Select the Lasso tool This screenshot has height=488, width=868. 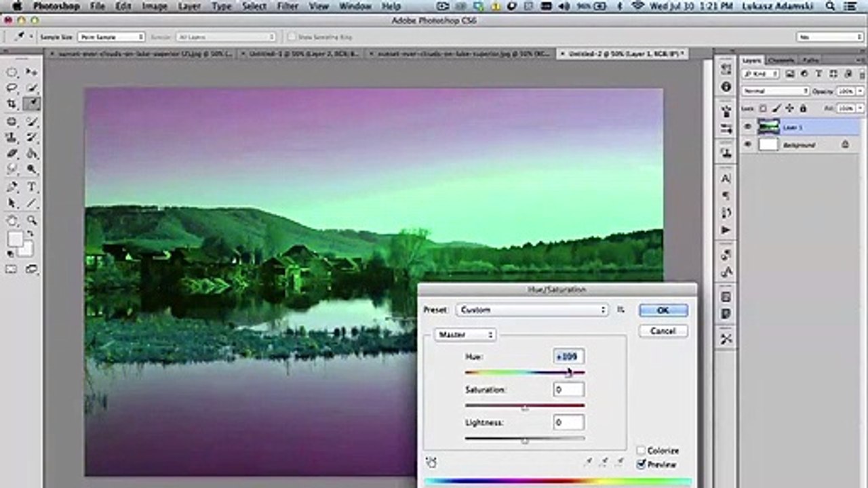pos(12,88)
